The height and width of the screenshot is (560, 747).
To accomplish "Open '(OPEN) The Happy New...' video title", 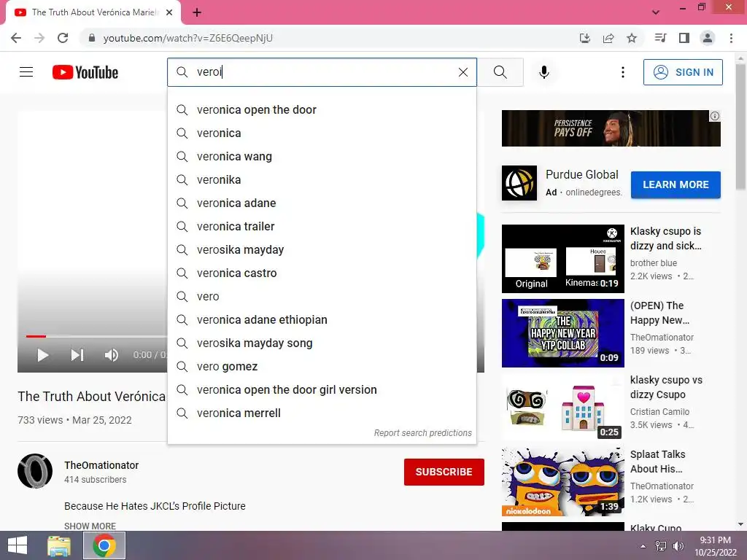I will pyautogui.click(x=659, y=313).
